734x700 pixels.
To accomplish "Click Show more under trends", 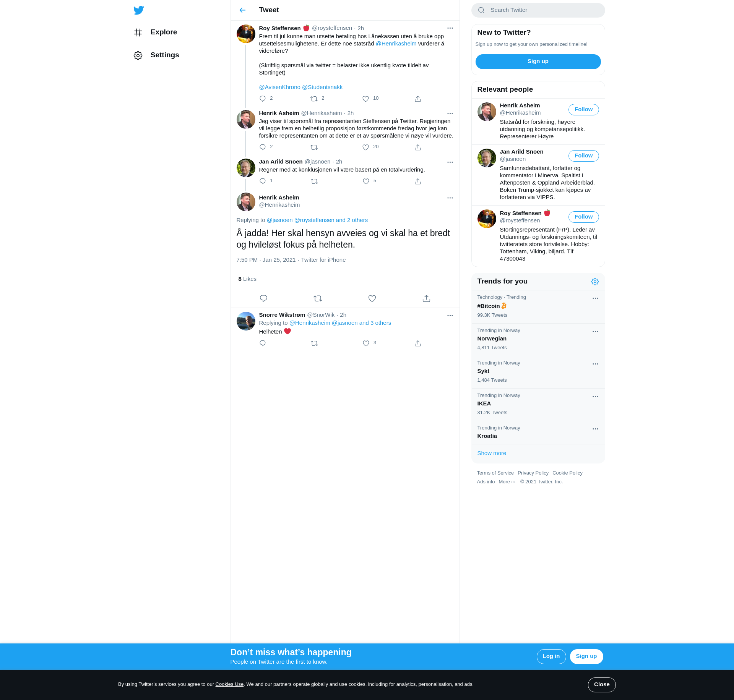I will pos(492,453).
